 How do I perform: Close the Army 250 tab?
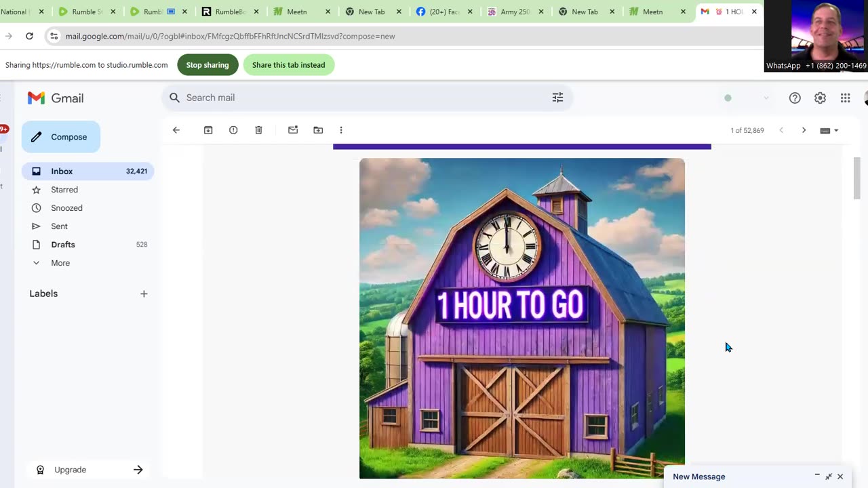pyautogui.click(x=541, y=12)
